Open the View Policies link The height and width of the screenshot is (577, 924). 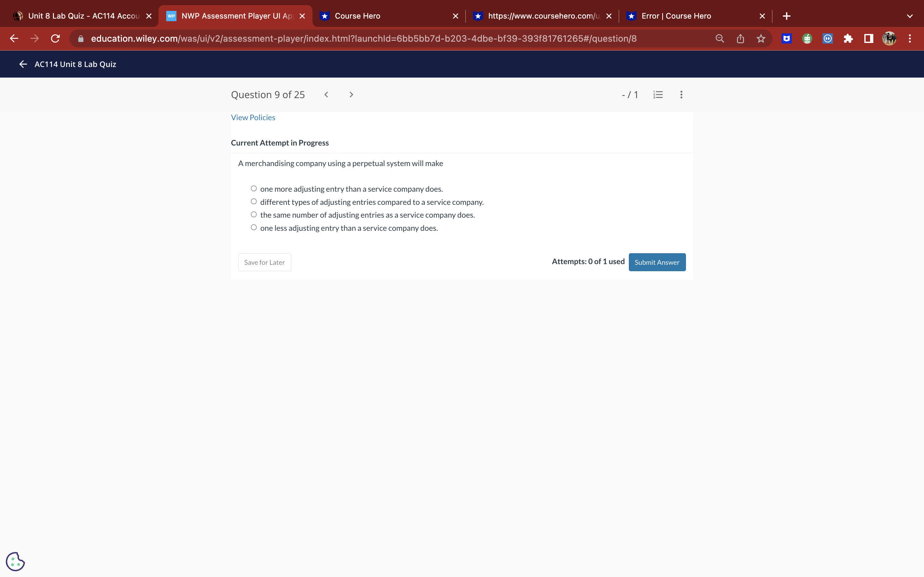253,118
